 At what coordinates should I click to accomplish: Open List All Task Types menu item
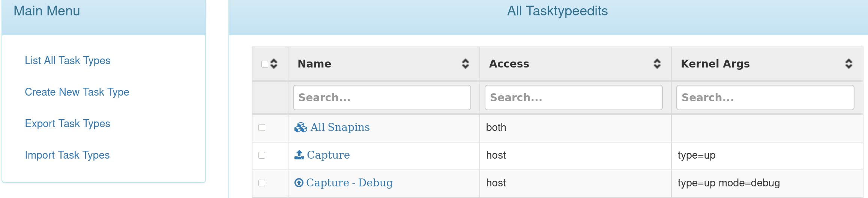point(68,60)
